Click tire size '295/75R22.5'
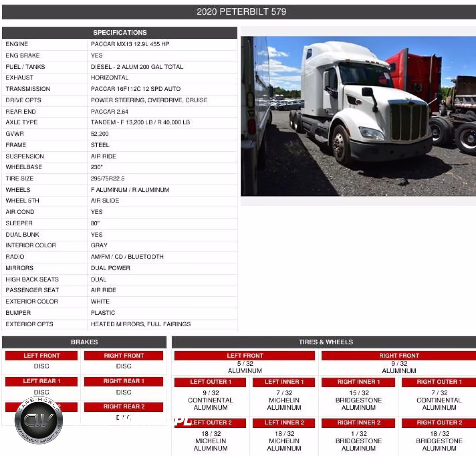The width and height of the screenshot is (476, 456). 108,179
